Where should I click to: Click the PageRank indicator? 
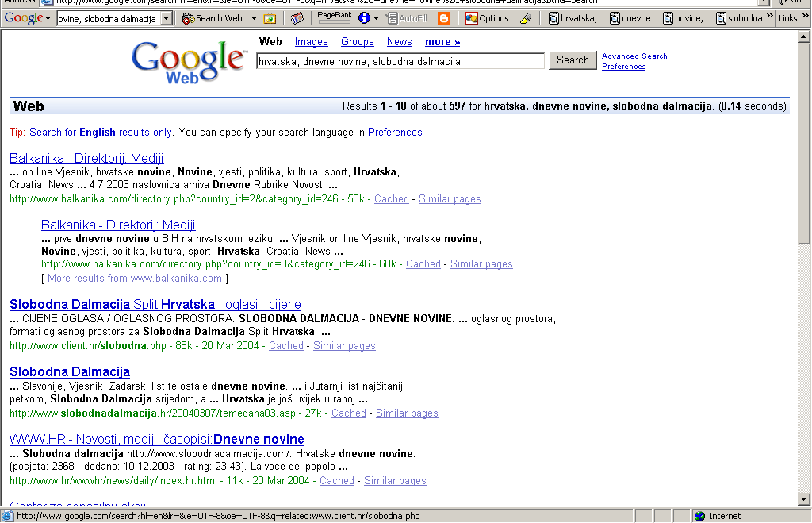[x=335, y=18]
